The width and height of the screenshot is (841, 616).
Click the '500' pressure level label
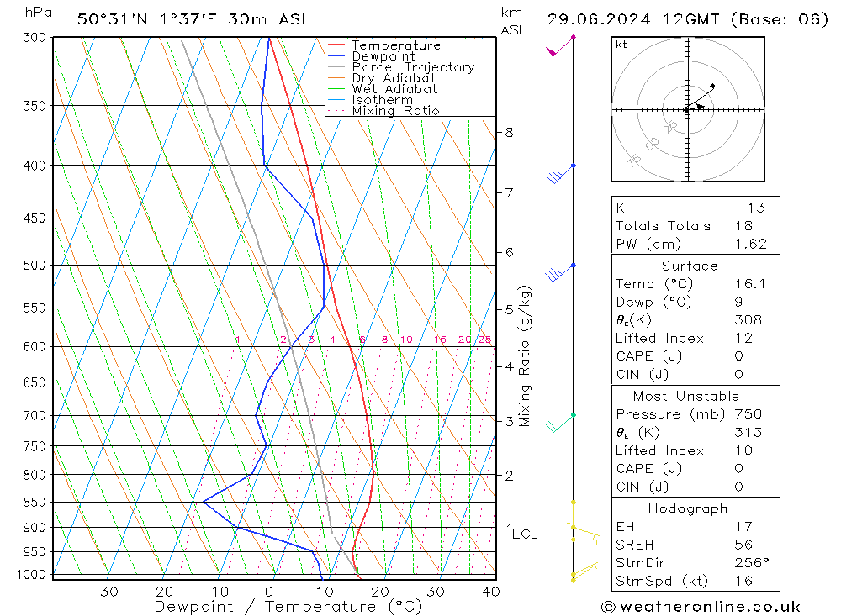tap(34, 265)
